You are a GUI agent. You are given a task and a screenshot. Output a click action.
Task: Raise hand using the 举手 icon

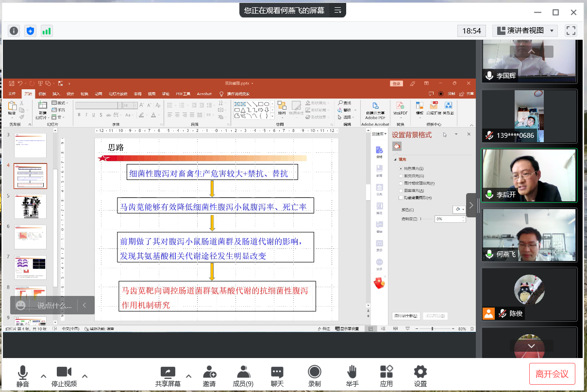tap(352, 376)
